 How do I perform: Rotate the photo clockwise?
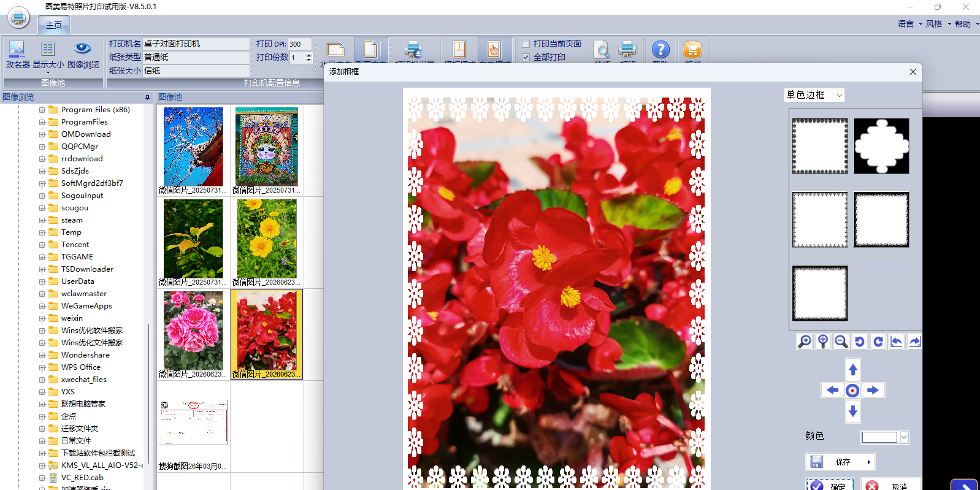[x=878, y=342]
